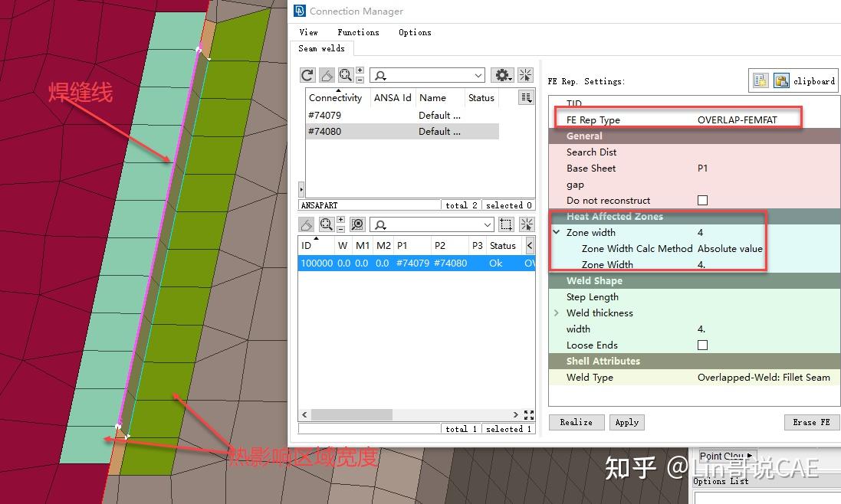This screenshot has width=841, height=504.
Task: Open the Weld Type value Overlapped-Weld: Fillet Seam
Action: pos(764,377)
